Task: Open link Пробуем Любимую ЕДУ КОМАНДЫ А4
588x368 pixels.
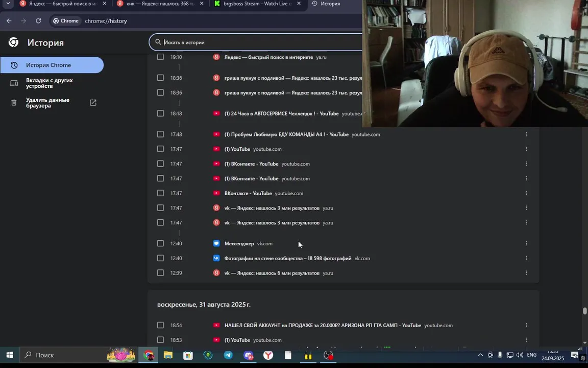Action: (x=286, y=134)
